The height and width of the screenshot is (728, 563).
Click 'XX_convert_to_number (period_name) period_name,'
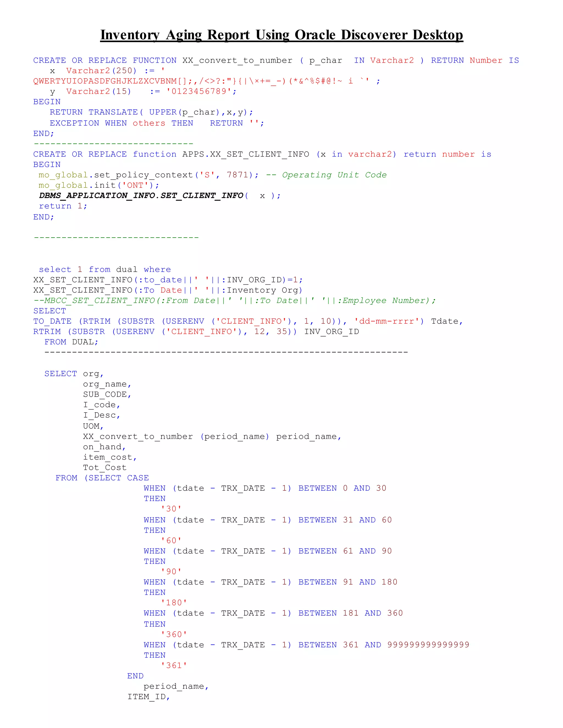pyautogui.click(x=212, y=437)
